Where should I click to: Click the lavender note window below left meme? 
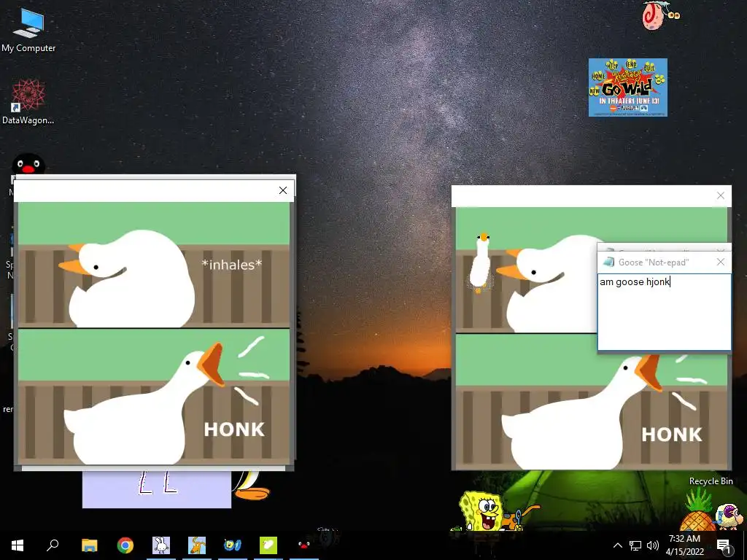157,489
